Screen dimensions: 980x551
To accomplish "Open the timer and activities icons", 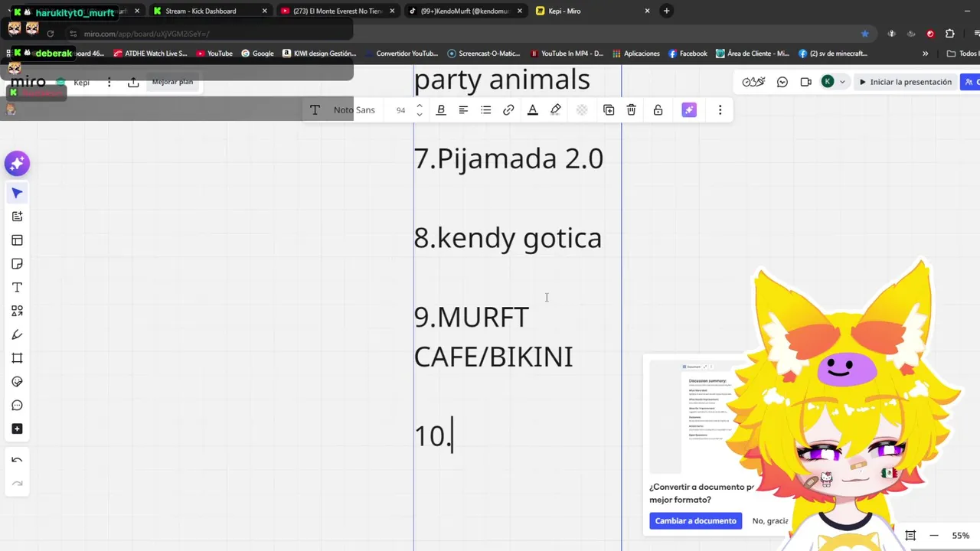I will [753, 82].
